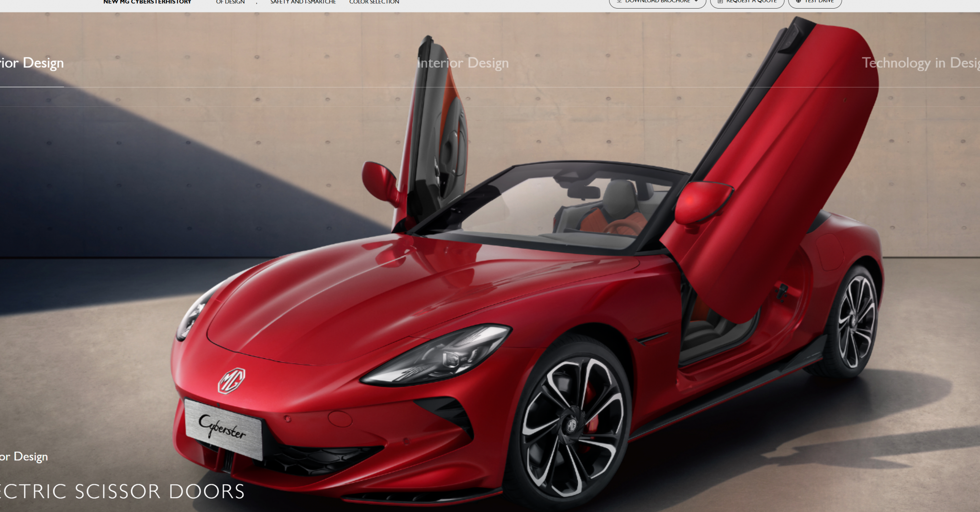The width and height of the screenshot is (980, 512).
Task: Go to New MG Cyberster nav title
Action: point(147,2)
